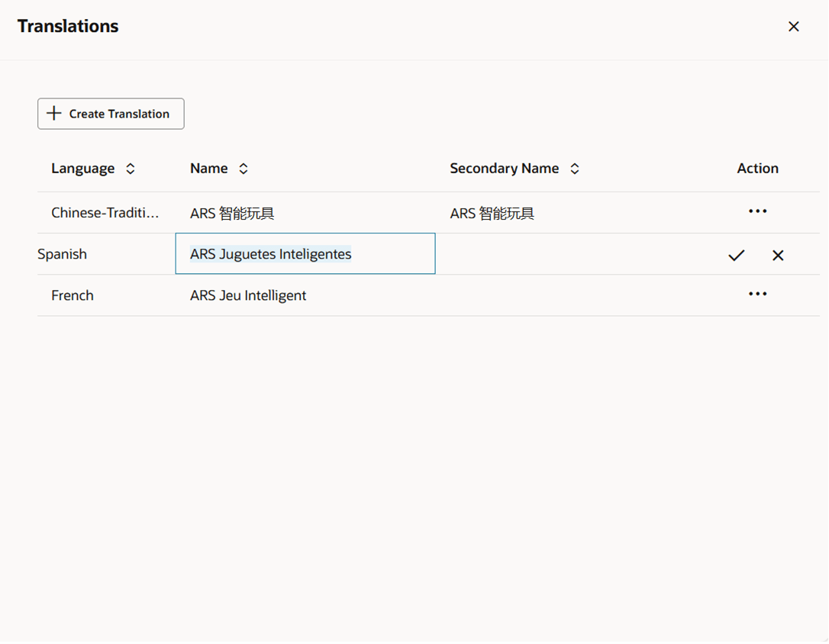
Task: Click the Secondary Name column header
Action: 505,169
